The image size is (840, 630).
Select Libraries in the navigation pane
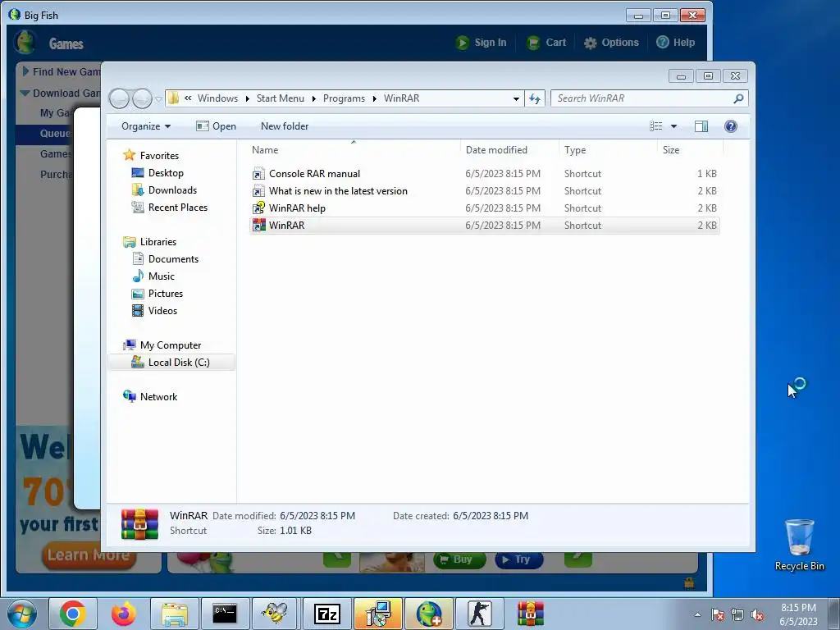click(x=158, y=242)
